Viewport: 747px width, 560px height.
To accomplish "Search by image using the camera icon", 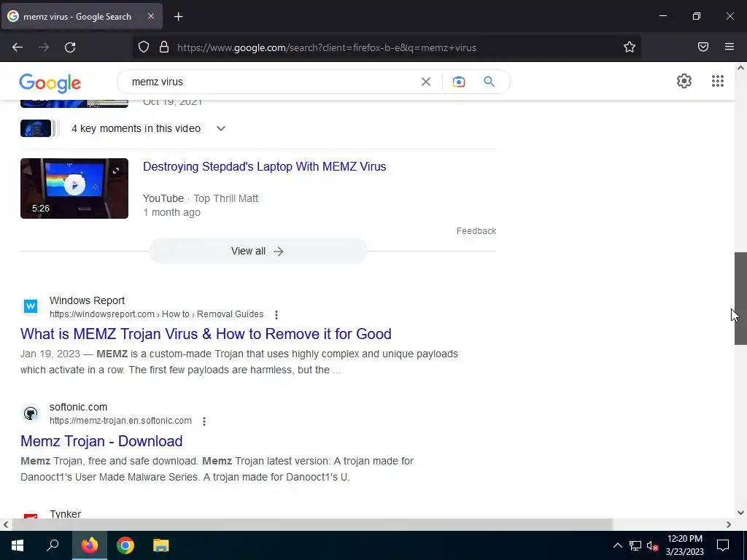I will tap(459, 82).
